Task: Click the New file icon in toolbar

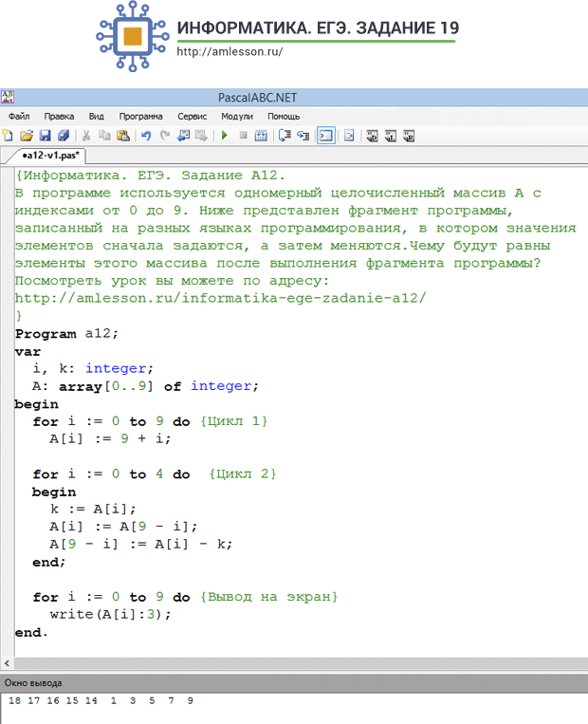Action: click(8, 136)
